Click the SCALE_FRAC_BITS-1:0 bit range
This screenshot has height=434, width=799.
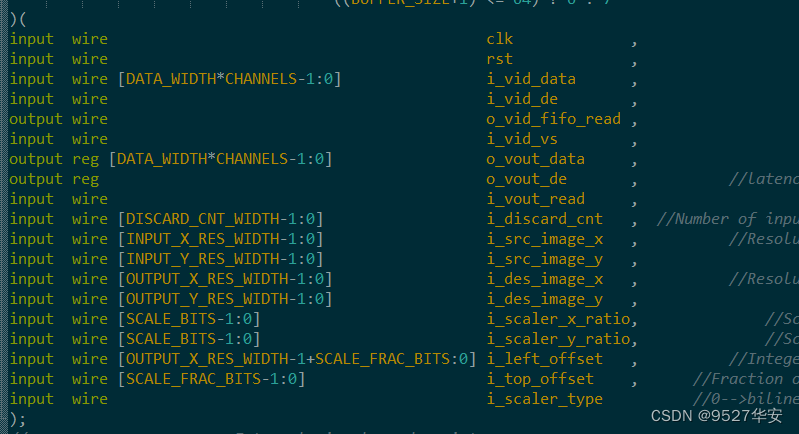tap(211, 379)
